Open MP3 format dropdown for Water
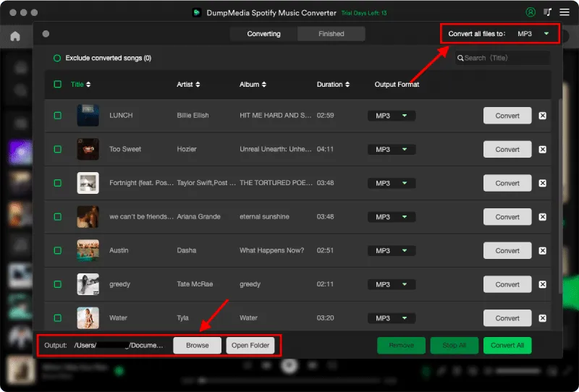The height and width of the screenshot is (392, 579). point(391,318)
